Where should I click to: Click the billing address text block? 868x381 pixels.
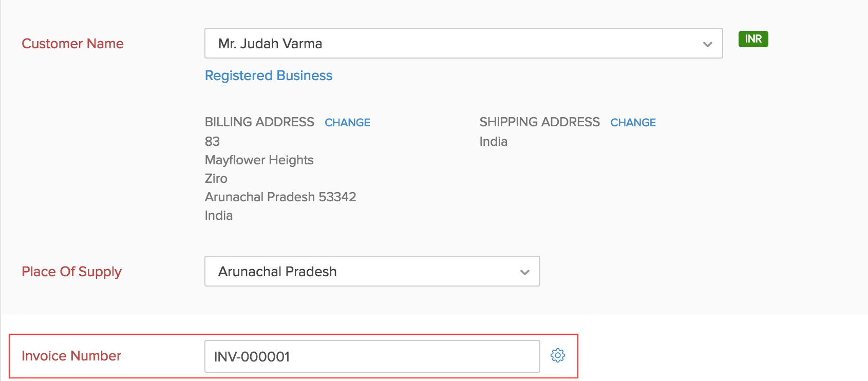pyautogui.click(x=280, y=178)
